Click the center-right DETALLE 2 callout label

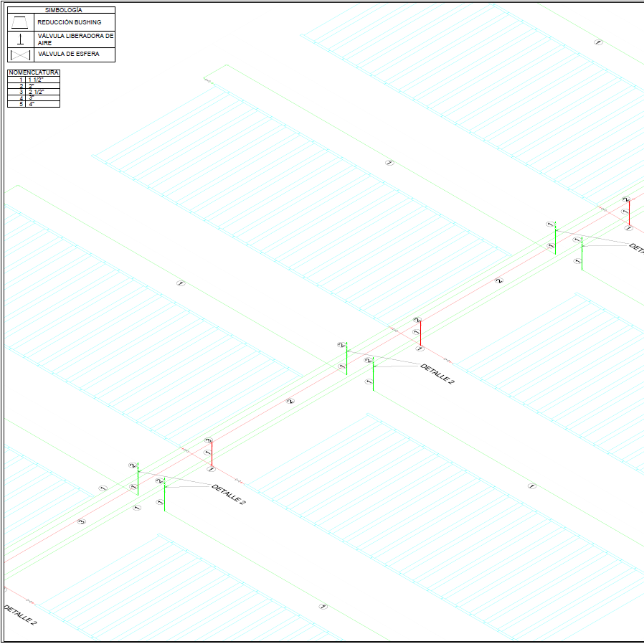pos(437,374)
